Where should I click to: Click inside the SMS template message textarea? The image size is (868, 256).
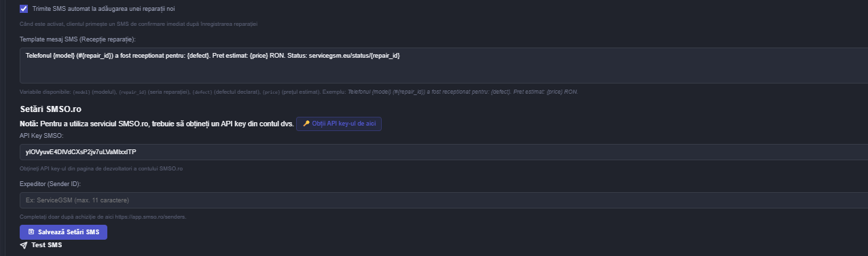click(x=444, y=65)
